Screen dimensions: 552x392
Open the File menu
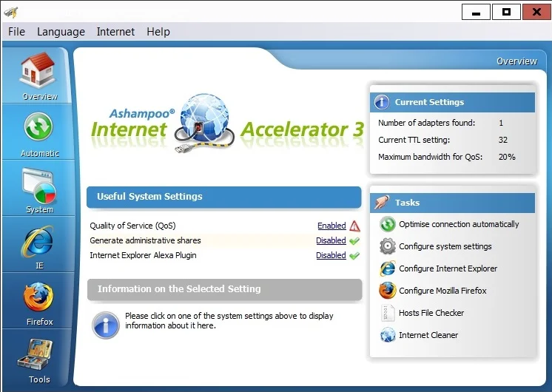(16, 32)
